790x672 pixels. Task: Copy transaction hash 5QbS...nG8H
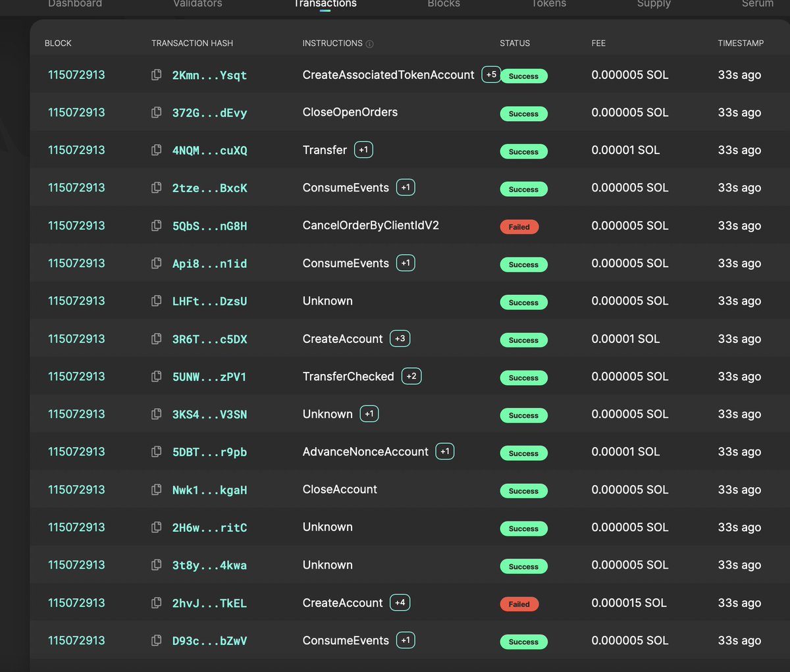pyautogui.click(x=157, y=226)
